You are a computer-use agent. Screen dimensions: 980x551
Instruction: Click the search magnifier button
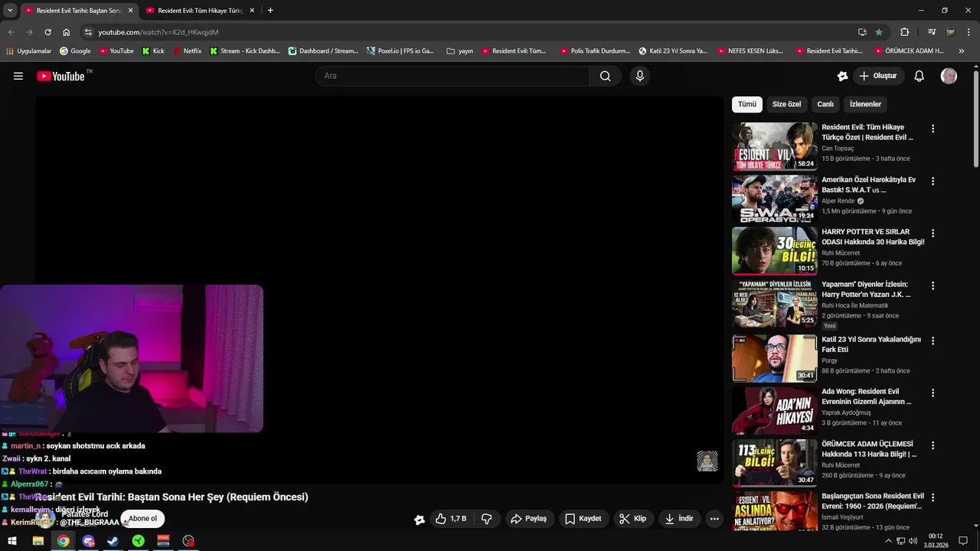point(605,76)
